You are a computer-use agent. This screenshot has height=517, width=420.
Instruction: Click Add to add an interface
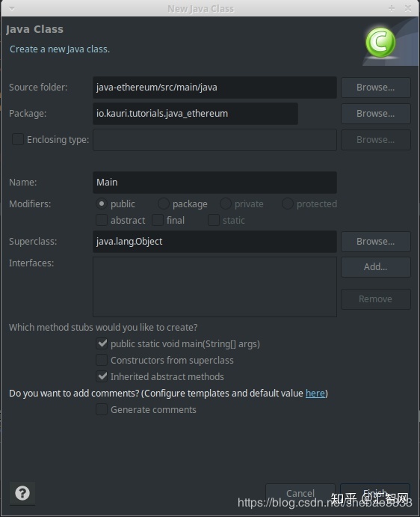[375, 267]
